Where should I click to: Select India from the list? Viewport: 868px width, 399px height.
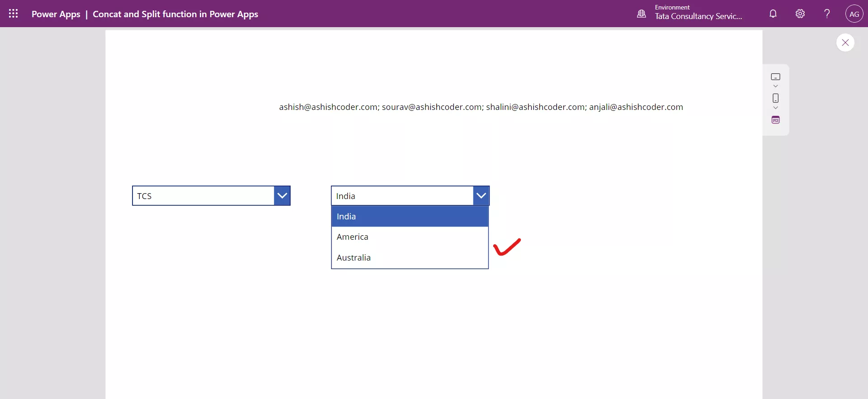click(x=410, y=216)
